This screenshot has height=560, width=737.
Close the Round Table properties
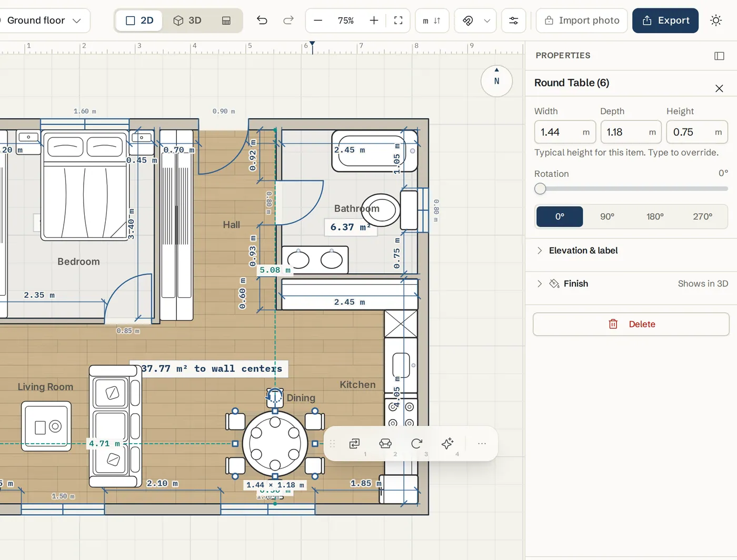point(719,88)
